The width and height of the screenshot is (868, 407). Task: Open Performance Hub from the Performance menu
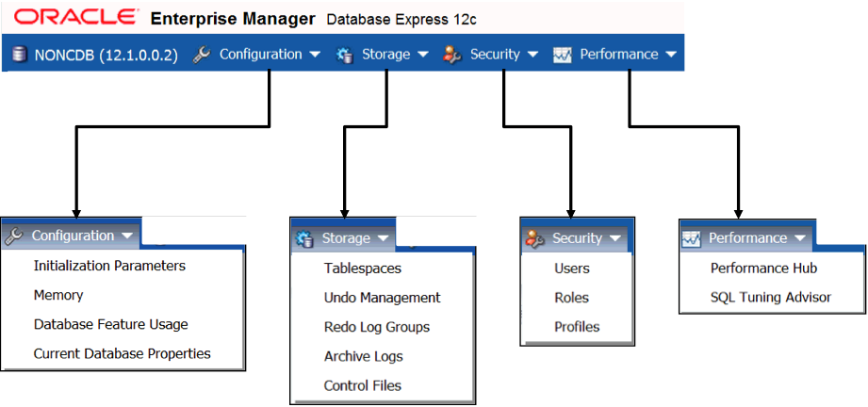[763, 269]
